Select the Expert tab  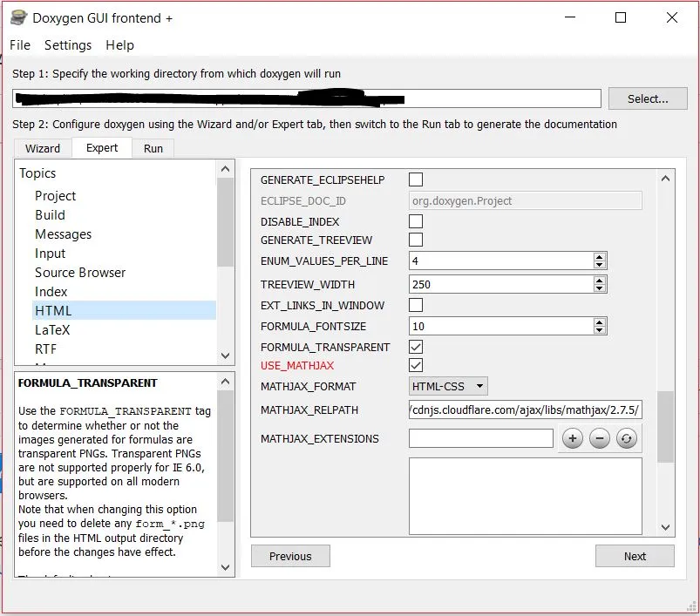(x=102, y=147)
